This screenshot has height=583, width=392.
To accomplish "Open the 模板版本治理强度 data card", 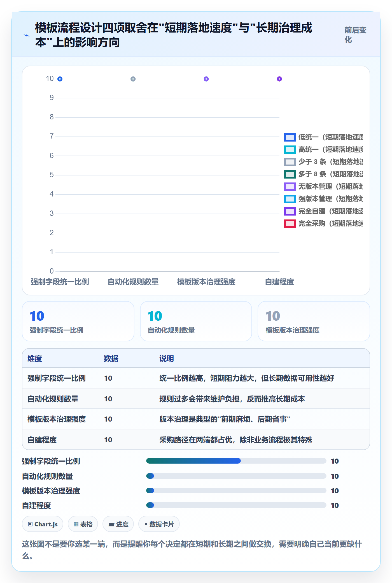I will [x=314, y=321].
